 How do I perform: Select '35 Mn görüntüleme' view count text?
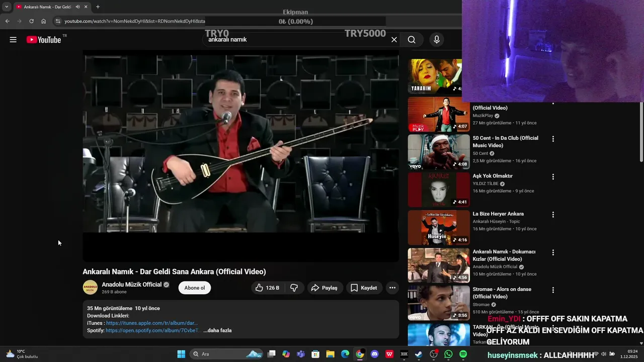(x=109, y=308)
